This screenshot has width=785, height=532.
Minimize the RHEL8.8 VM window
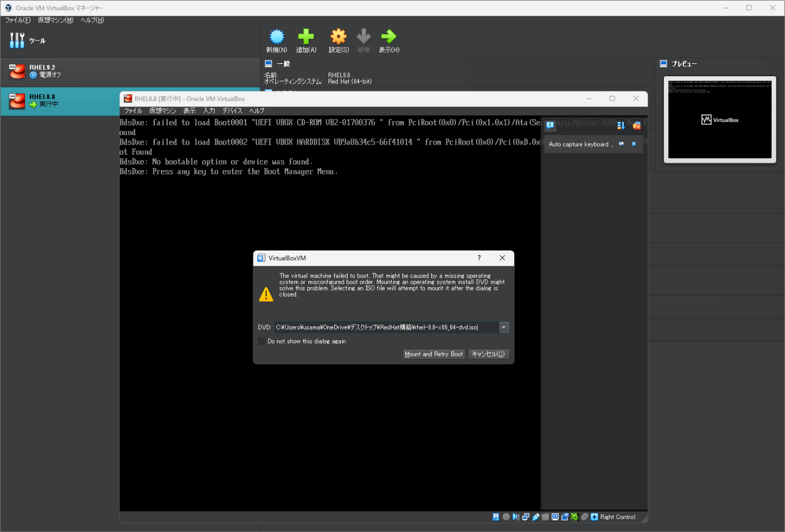coord(589,99)
